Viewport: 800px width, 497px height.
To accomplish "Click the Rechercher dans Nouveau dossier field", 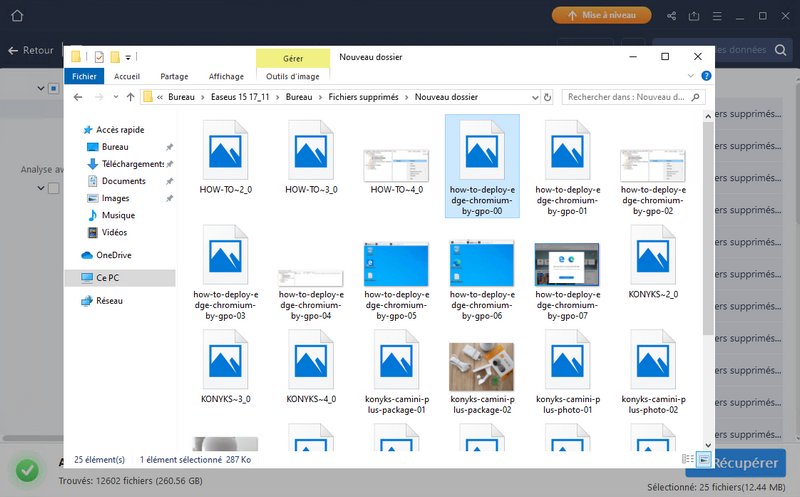I will pos(633,97).
